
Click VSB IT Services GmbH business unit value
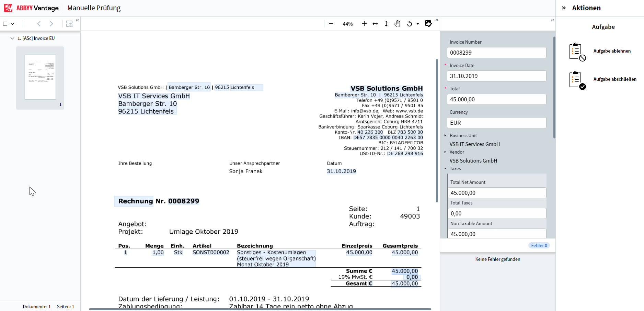475,144
